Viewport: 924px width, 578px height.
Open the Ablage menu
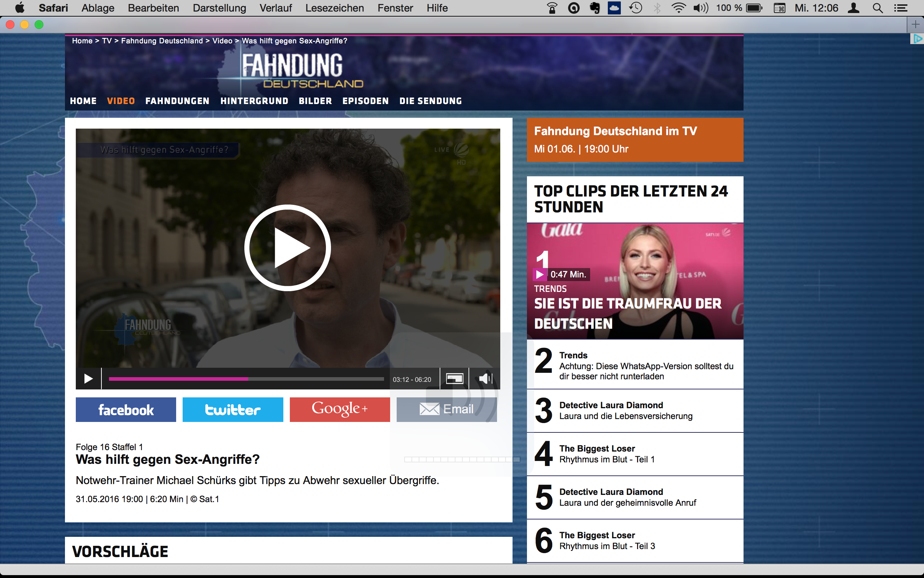coord(98,8)
